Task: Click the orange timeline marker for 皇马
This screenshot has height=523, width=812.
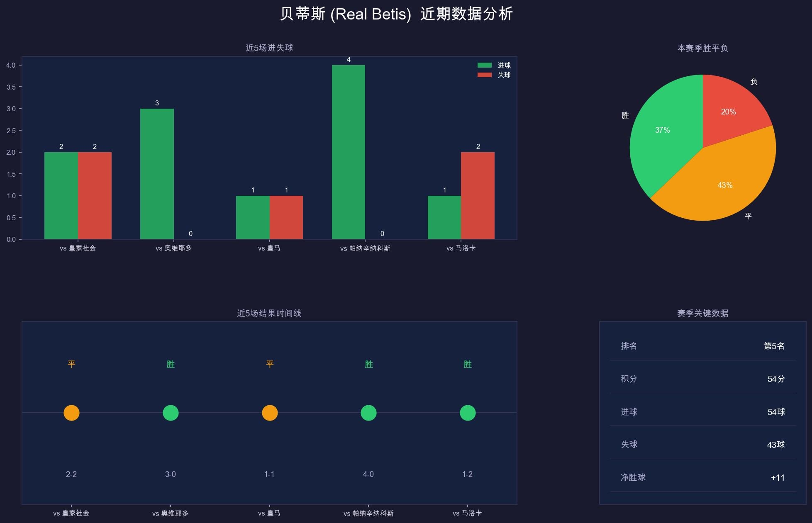Action: point(270,413)
